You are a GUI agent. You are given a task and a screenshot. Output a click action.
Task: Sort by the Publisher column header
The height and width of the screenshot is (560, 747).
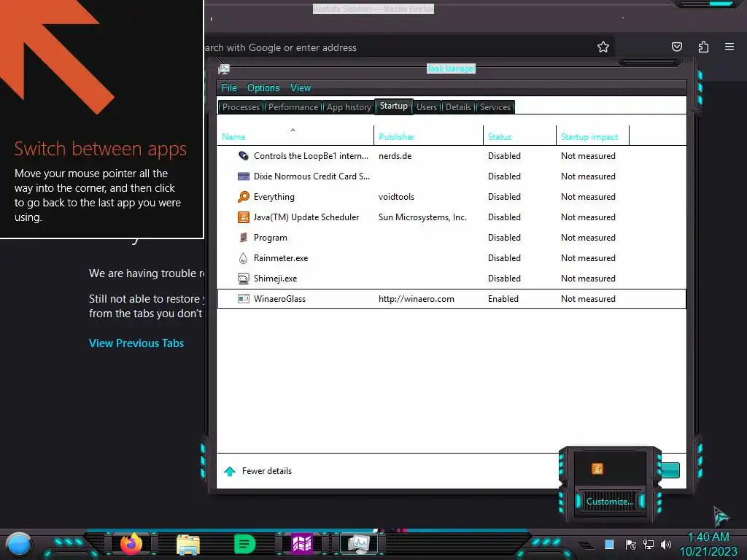(428, 136)
